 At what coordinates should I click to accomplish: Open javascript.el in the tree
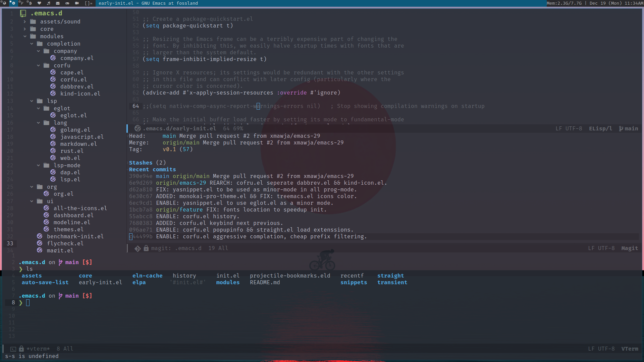tap(82, 137)
